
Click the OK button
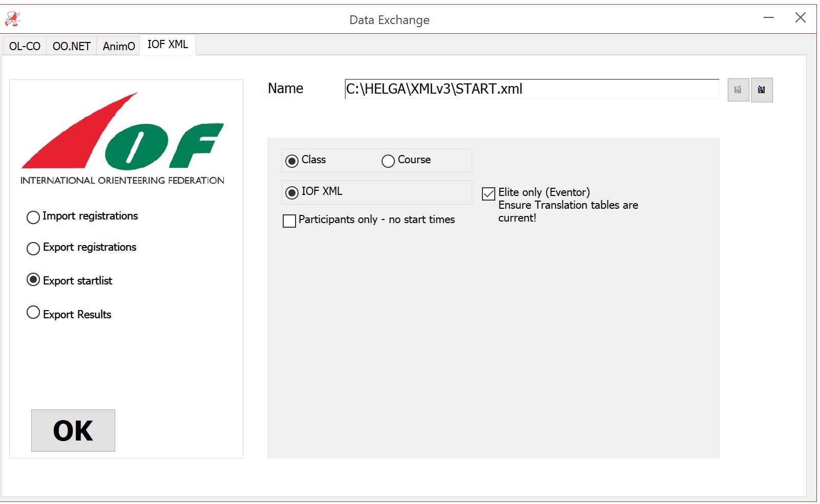tap(73, 430)
